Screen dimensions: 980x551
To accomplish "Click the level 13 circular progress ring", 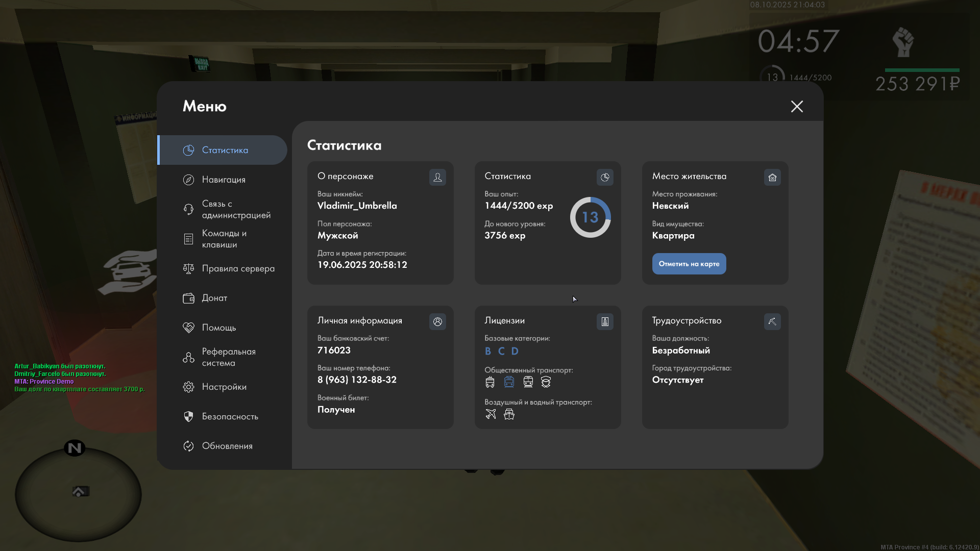I will point(590,217).
